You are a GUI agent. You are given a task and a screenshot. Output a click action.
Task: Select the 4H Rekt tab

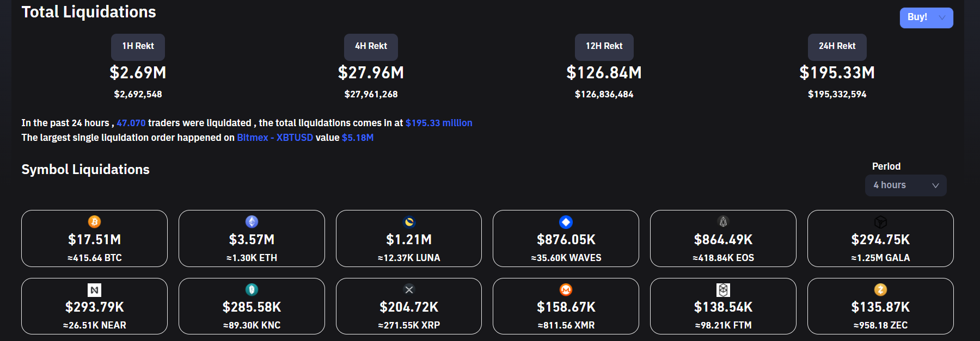point(371,47)
